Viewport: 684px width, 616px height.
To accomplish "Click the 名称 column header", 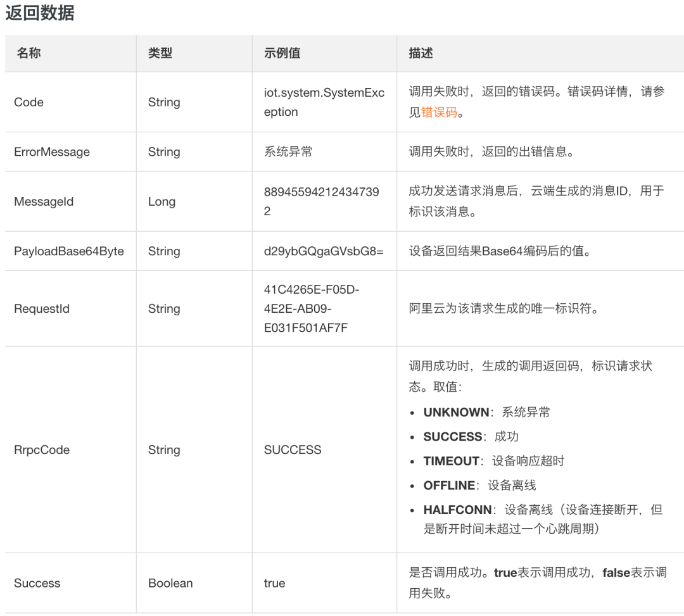I will click(28, 53).
